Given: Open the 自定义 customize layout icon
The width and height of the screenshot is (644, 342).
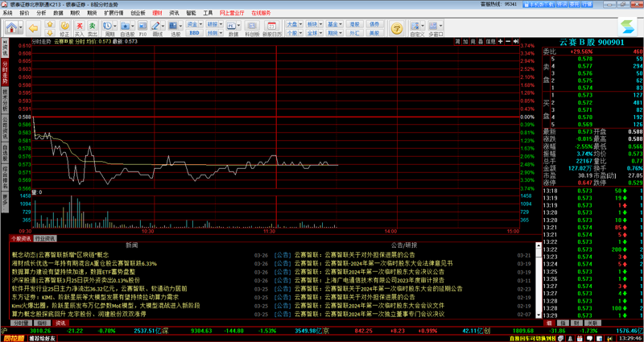Looking at the screenshot, I should pyautogui.click(x=415, y=26).
